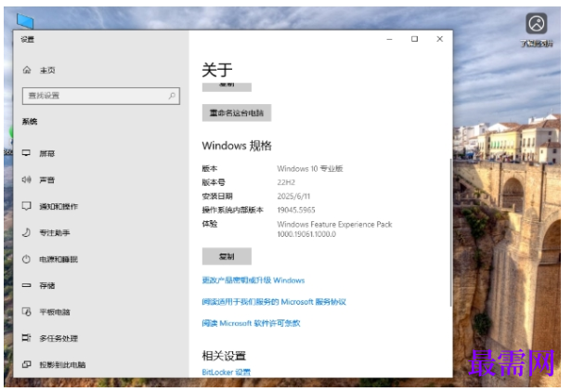The image size is (572, 392).
Task: Select the blue desktop icon behind Settings window
Action: (25, 20)
